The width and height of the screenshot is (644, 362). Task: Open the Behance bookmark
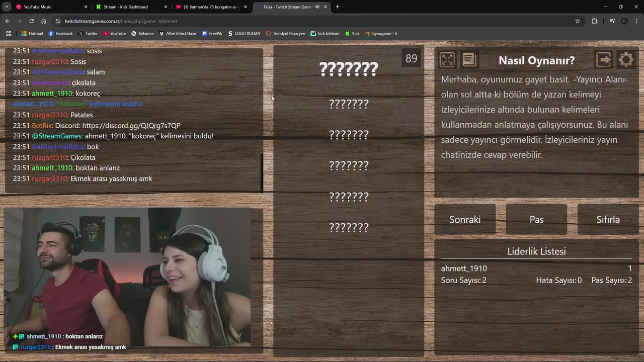142,34
